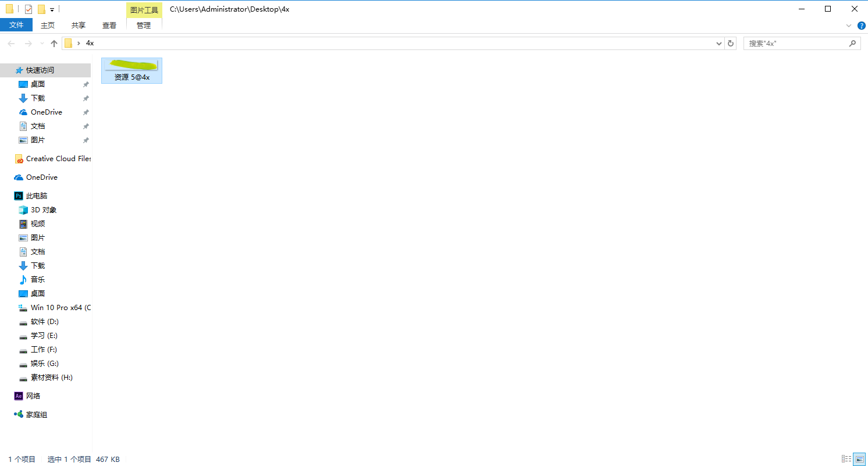Switch to the 主页 ribbon tab
868x466 pixels.
pyautogui.click(x=48, y=25)
